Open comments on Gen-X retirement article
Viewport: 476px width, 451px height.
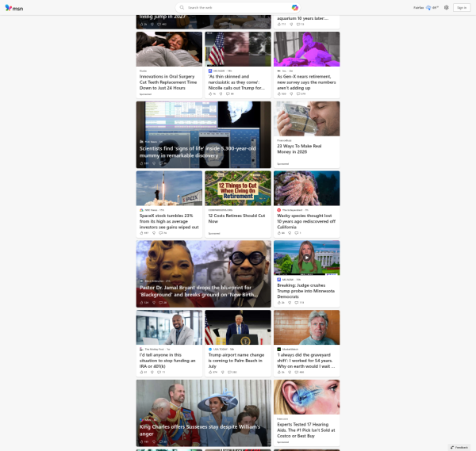(301, 94)
